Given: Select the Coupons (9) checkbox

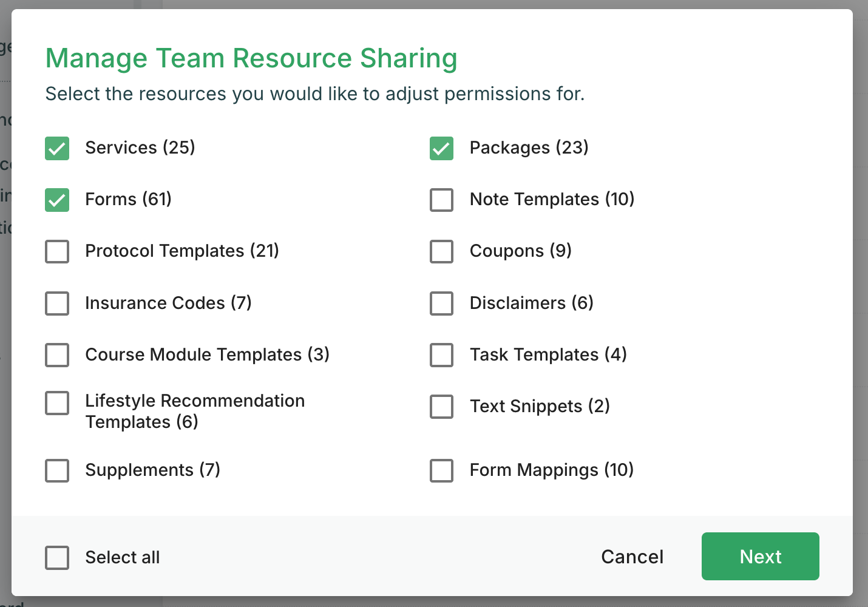Looking at the screenshot, I should tap(441, 251).
